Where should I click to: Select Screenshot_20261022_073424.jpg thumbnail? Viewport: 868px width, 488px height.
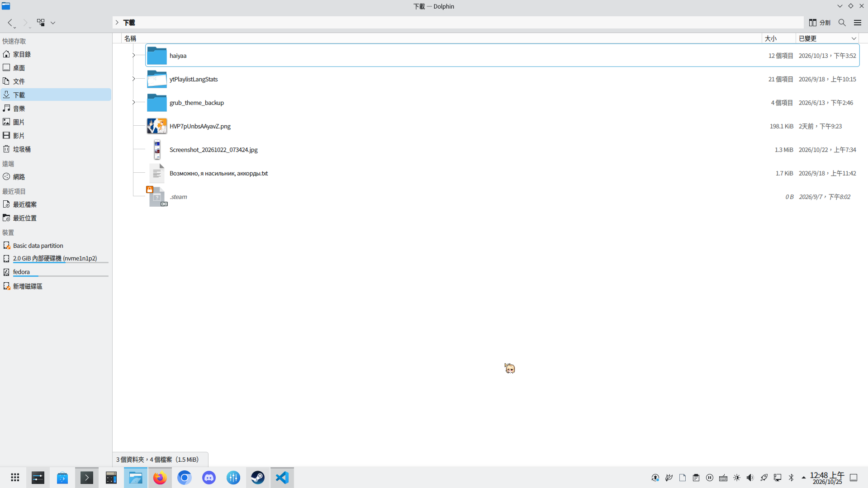tap(157, 150)
